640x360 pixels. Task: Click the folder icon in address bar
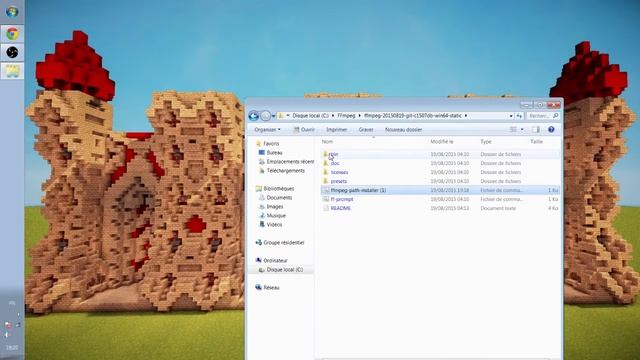pyautogui.click(x=281, y=116)
